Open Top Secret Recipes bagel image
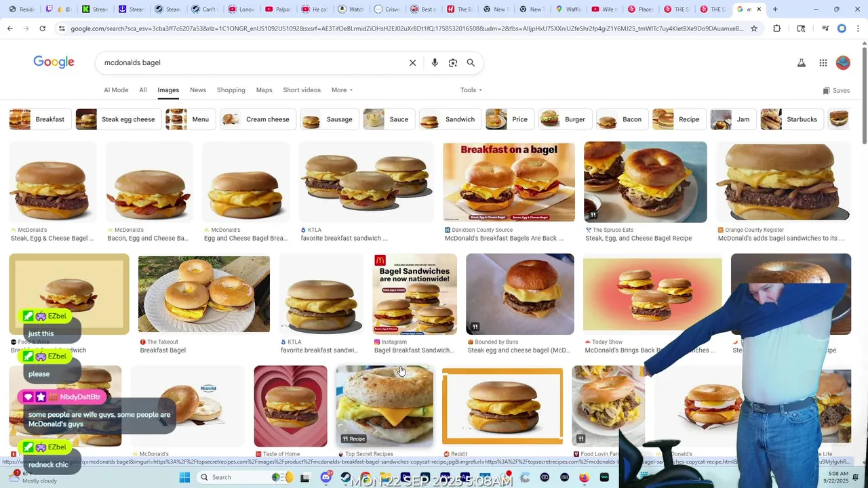Screen dimensions: 868x488 [384, 406]
